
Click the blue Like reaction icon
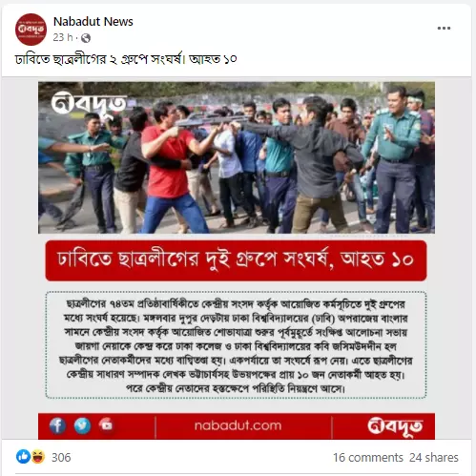pyautogui.click(x=23, y=457)
